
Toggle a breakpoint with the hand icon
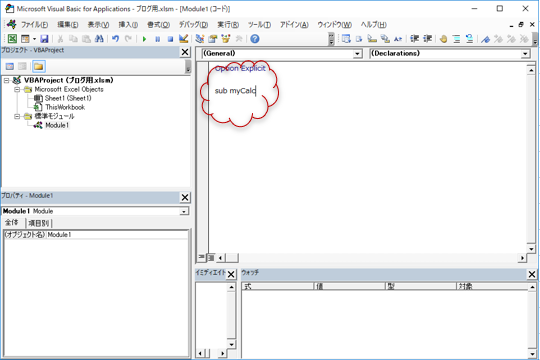[444, 39]
